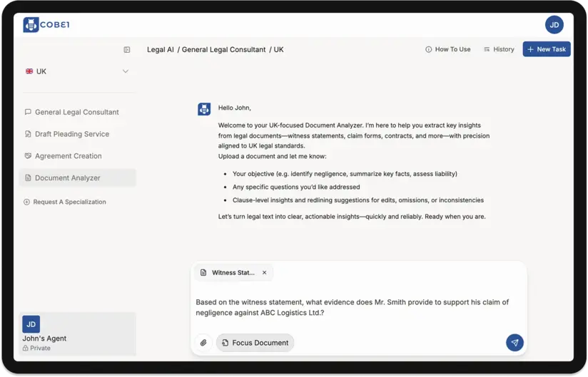Click the assistant avatar beside greeting

pyautogui.click(x=204, y=109)
